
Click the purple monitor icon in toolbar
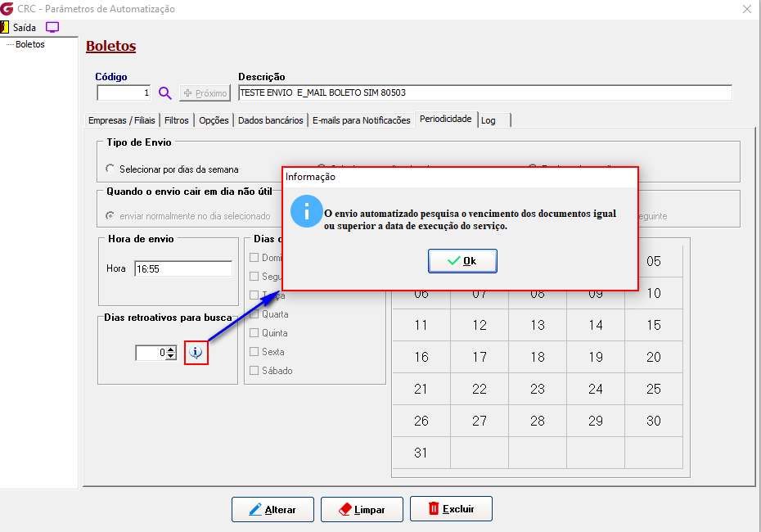(x=52, y=27)
